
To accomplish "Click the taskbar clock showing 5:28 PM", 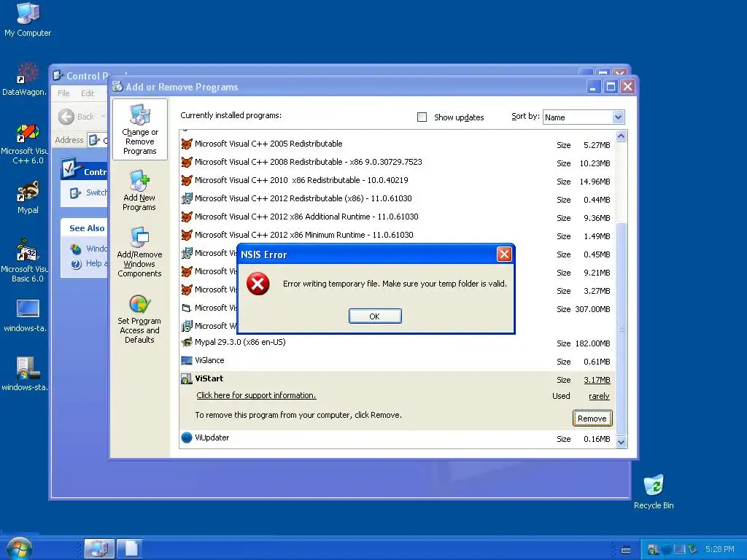I will click(719, 549).
